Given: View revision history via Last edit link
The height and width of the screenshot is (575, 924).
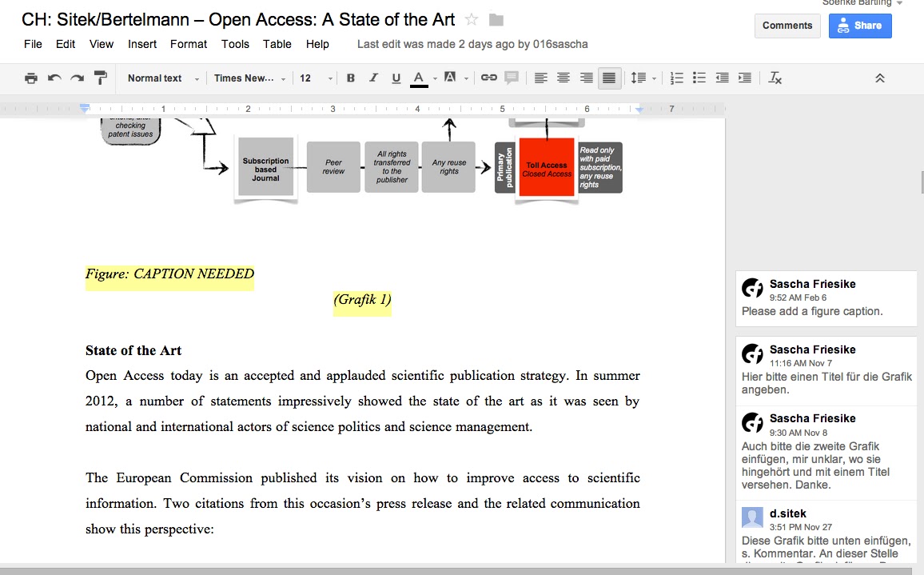Looking at the screenshot, I should [472, 44].
